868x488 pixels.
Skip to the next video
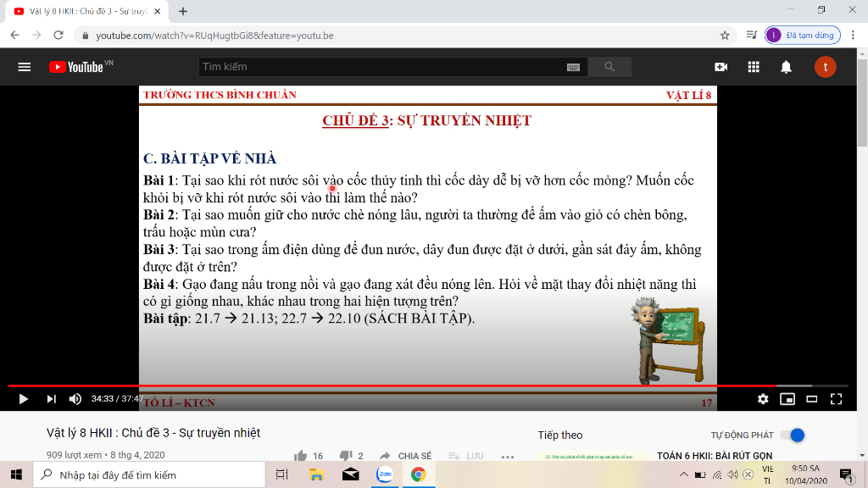[51, 399]
